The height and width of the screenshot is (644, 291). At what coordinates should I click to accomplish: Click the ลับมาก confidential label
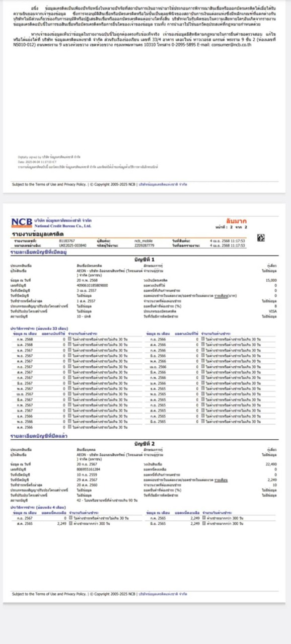pyautogui.click(x=237, y=221)
